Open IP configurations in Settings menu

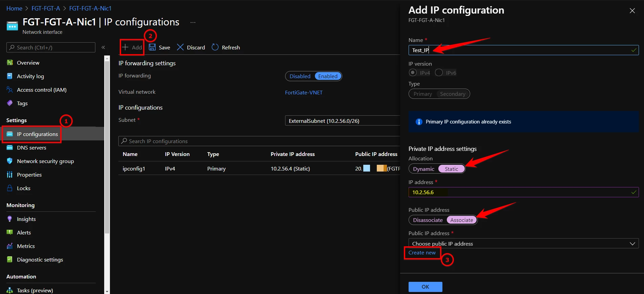tap(37, 134)
